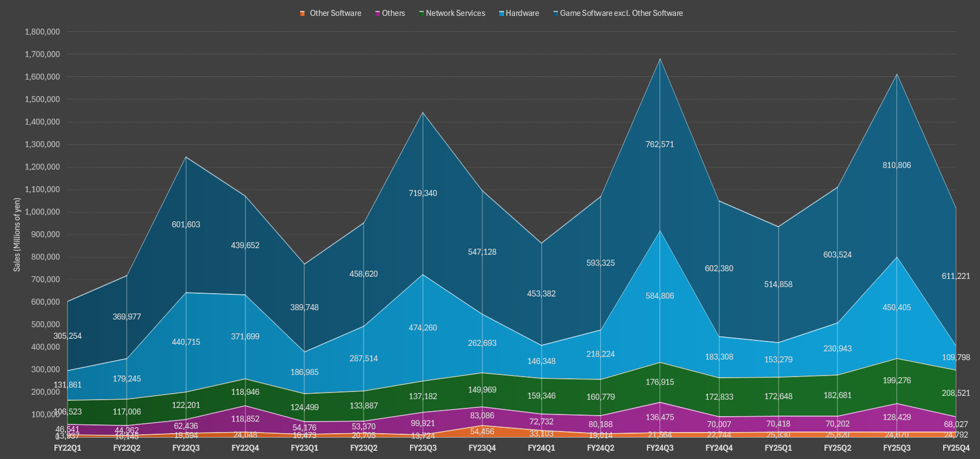Select the "Network Services" legend label
Screen dimensions: 980x459
pos(456,13)
